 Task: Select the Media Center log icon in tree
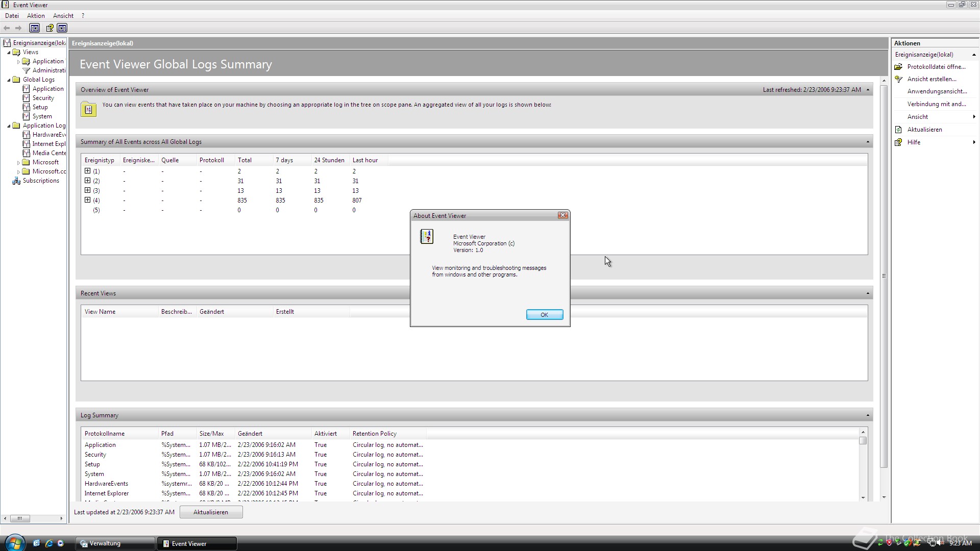(x=26, y=153)
